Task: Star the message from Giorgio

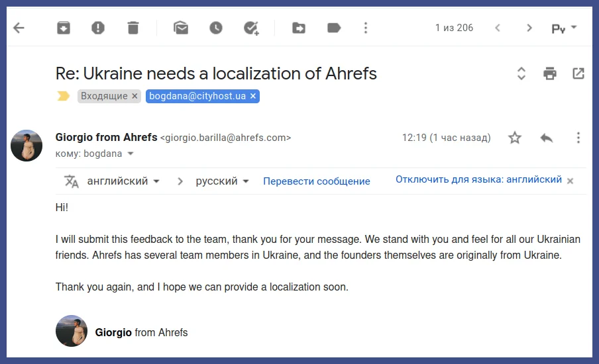Action: point(515,138)
